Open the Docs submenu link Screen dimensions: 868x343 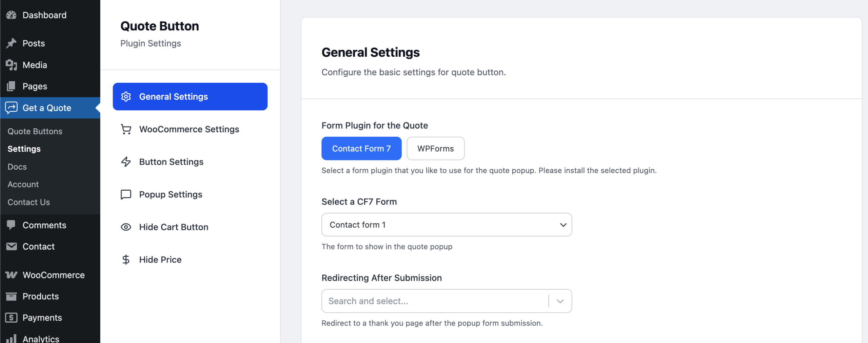(17, 167)
